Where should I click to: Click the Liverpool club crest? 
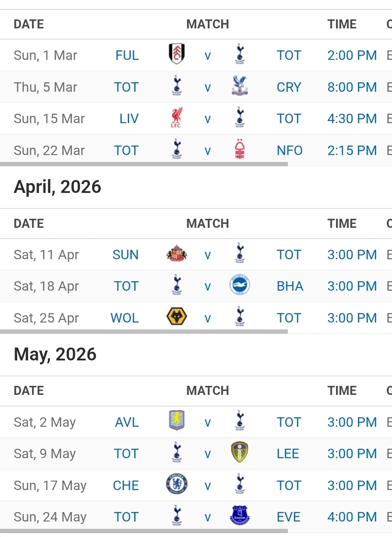point(176,118)
